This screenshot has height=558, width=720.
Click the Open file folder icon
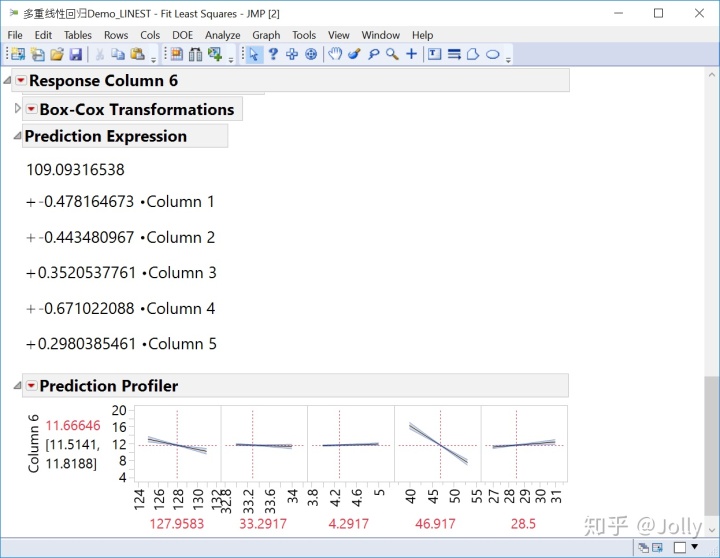click(x=56, y=54)
